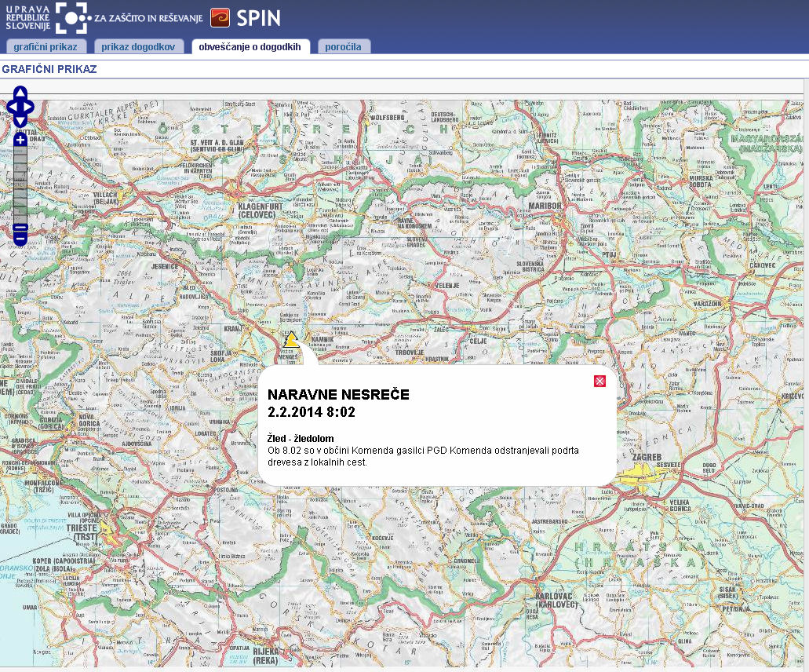This screenshot has height=672, width=809.
Task: Click the white civil protection emblem in header
Action: coord(73,18)
